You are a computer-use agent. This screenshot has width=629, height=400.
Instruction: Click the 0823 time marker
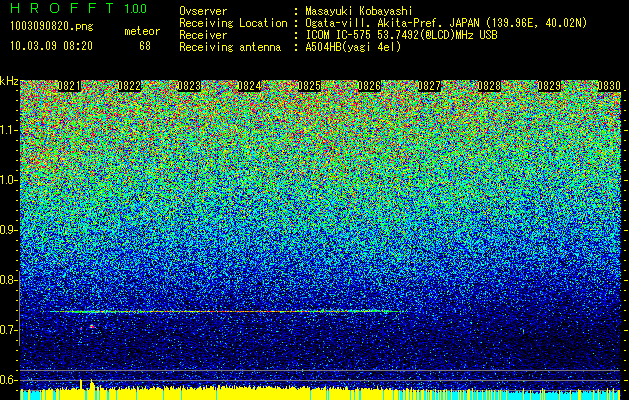pos(189,86)
